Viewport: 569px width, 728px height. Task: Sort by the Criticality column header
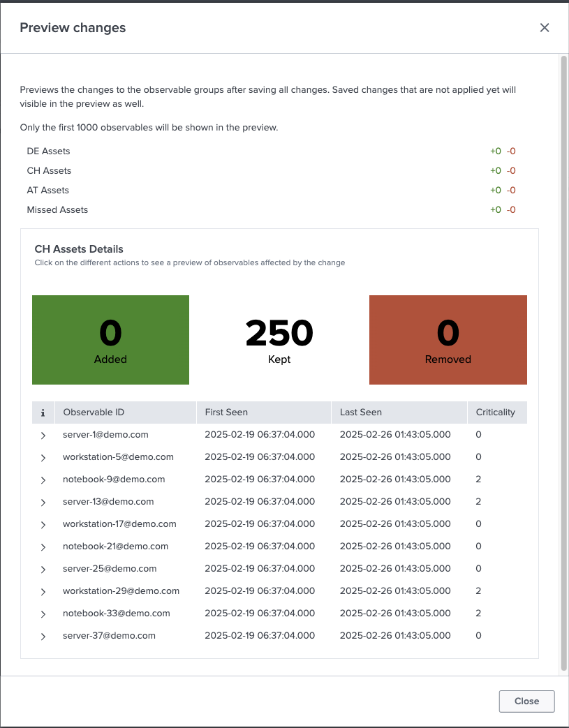pyautogui.click(x=497, y=412)
